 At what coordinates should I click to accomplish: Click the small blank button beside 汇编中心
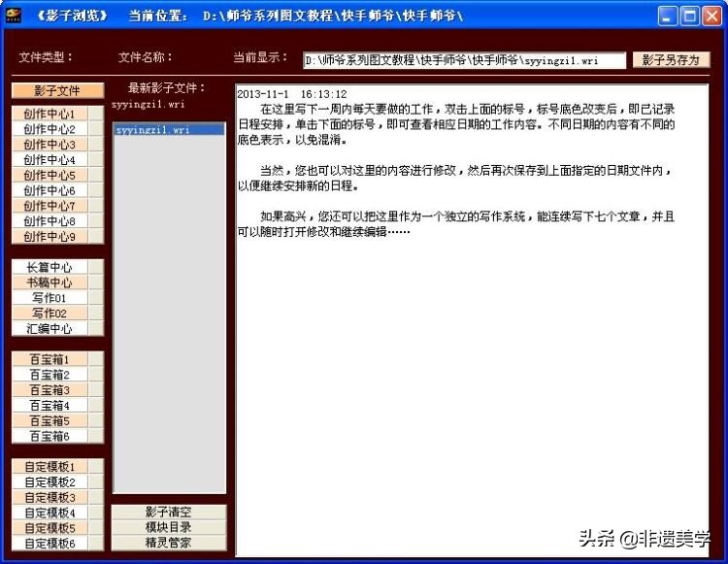(x=96, y=328)
